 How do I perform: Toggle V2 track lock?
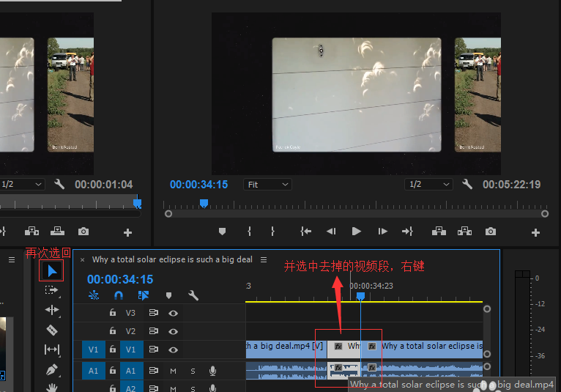113,331
